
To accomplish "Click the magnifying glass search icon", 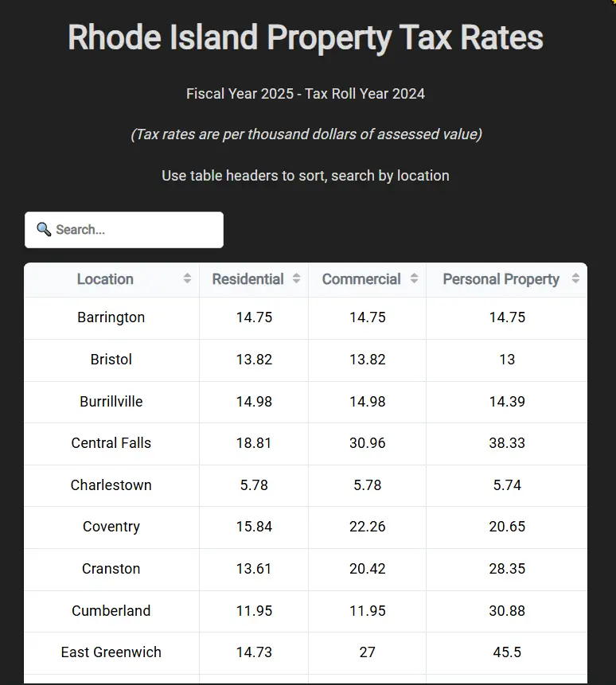I will (45, 229).
